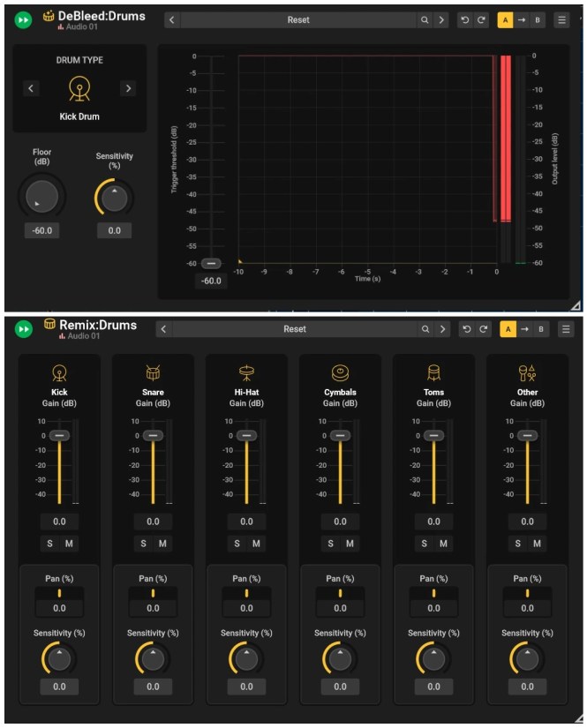Click the Remix:Drums plugin logo icon
587x728 pixels.
coord(49,324)
